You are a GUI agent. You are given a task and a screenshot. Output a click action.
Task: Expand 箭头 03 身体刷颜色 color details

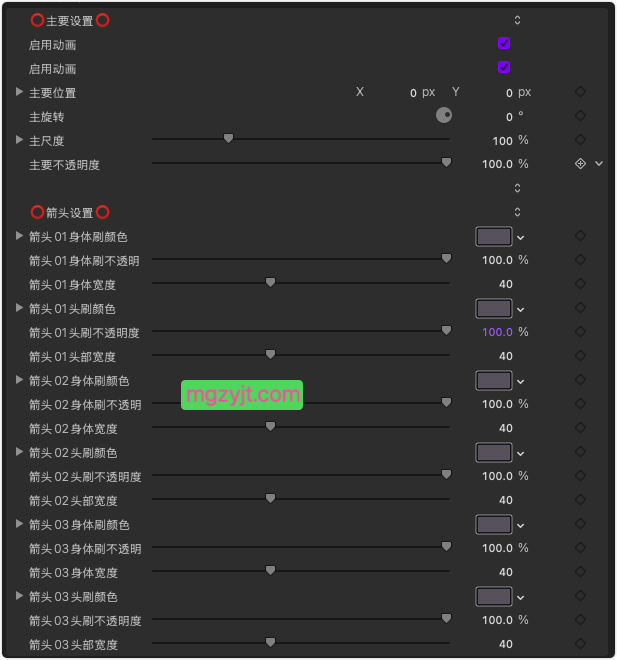pyautogui.click(x=19, y=524)
